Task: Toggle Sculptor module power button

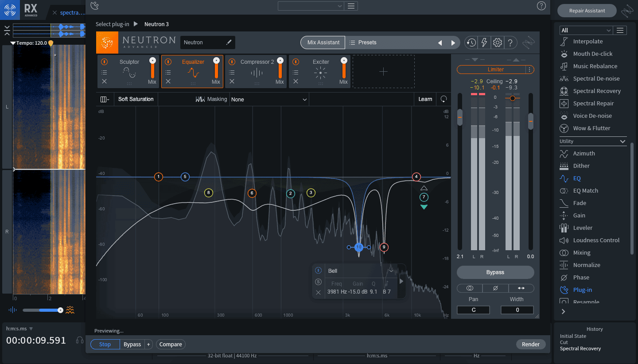Action: point(104,62)
